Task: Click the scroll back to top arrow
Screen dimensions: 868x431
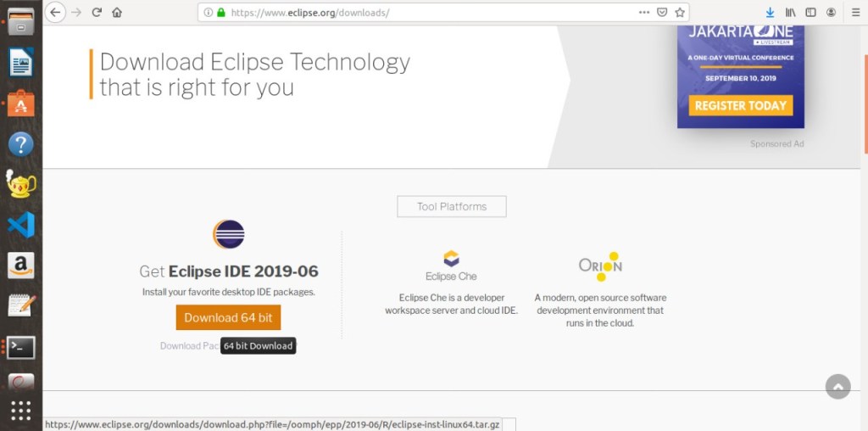Action: (837, 387)
